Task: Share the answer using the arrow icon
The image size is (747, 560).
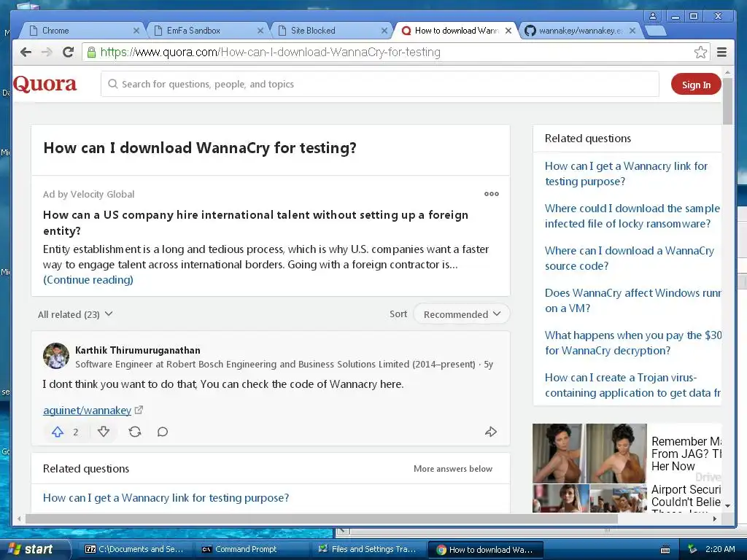Action: click(491, 432)
